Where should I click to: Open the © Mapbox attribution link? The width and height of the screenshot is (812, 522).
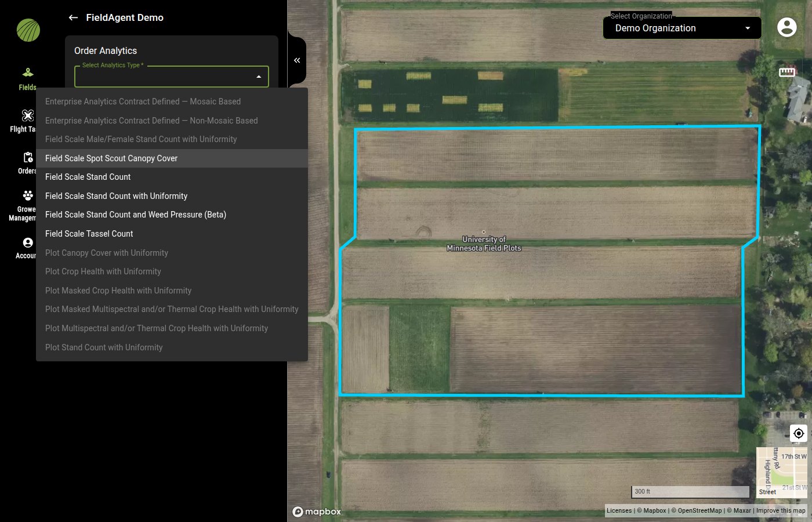[x=651, y=510]
